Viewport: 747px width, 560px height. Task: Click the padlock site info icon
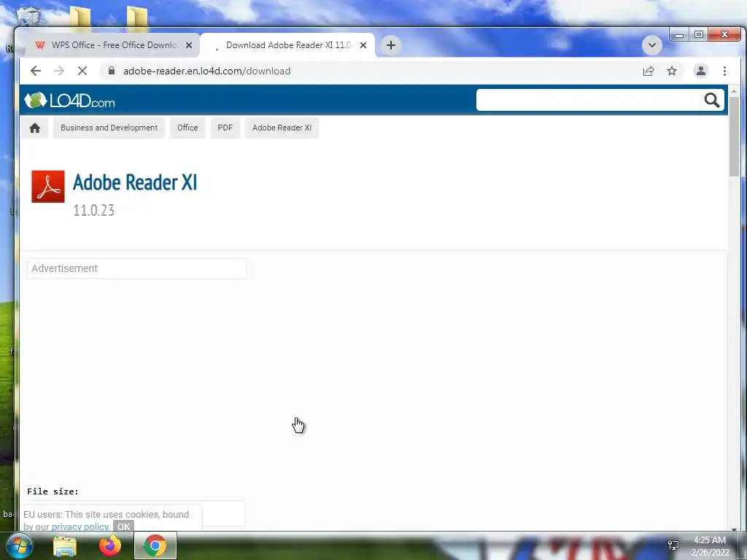click(112, 71)
